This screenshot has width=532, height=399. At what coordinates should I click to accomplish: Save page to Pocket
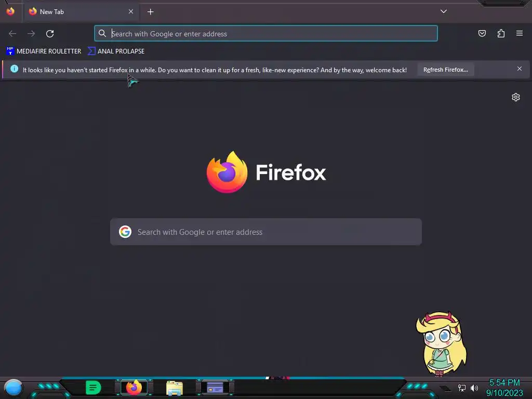[x=482, y=33]
